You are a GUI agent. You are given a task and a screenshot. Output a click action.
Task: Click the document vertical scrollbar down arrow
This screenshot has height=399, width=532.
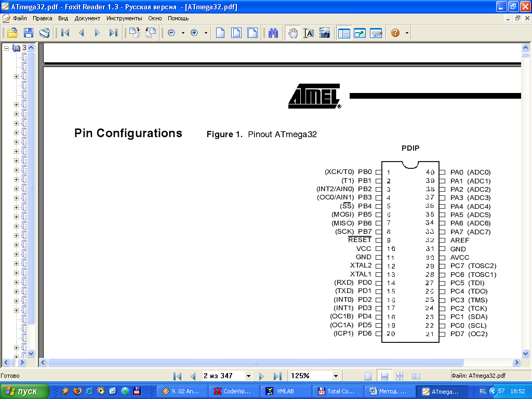[x=525, y=353]
